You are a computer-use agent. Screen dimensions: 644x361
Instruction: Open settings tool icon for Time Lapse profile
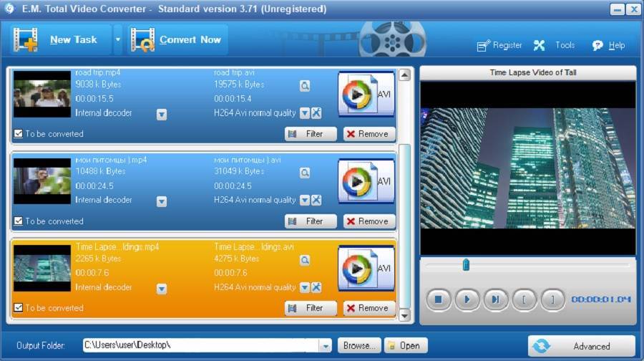316,288
